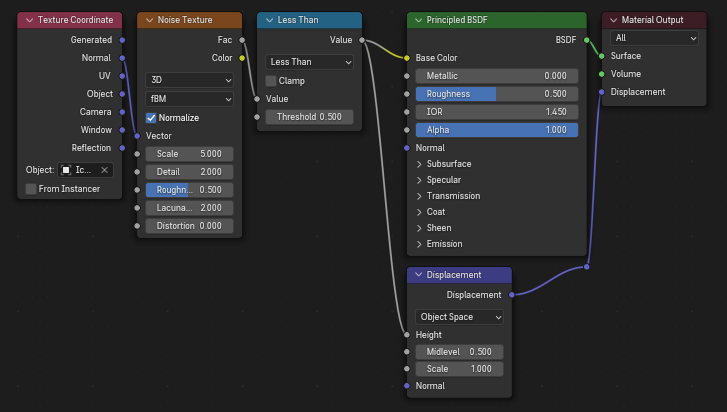Screen dimensions: 727x412
Task: Collapse the Texture Coordinate node
Action: point(30,20)
